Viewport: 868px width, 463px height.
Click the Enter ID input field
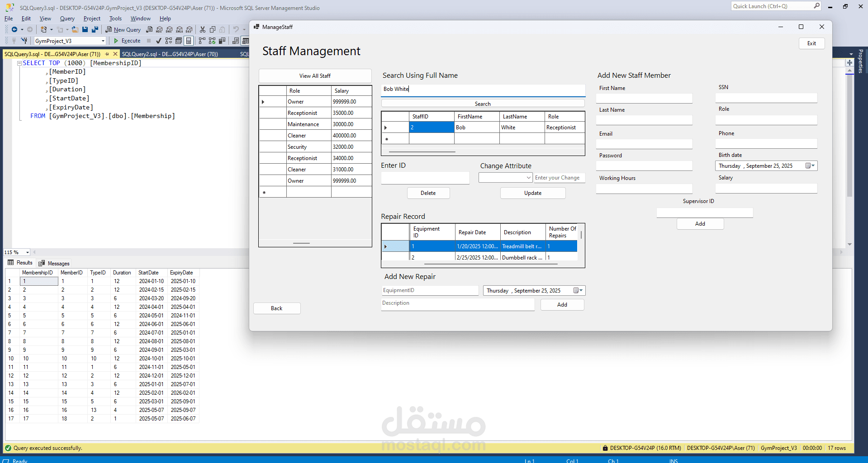tap(425, 178)
